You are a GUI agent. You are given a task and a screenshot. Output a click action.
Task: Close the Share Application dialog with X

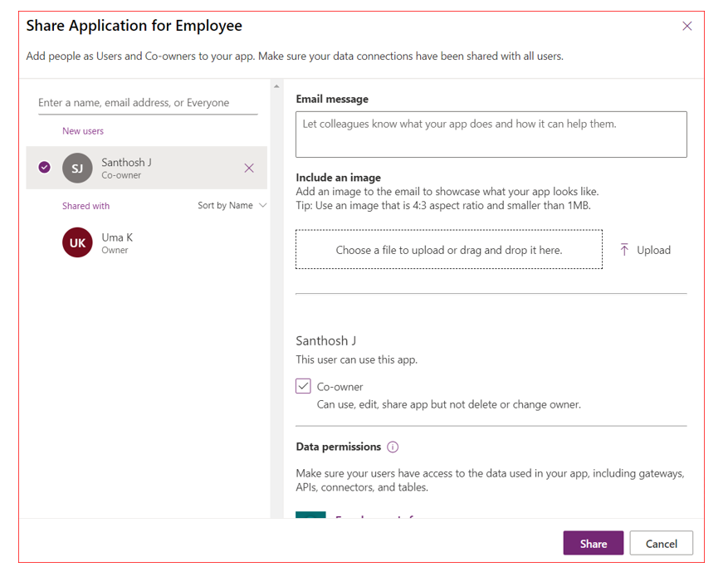click(x=686, y=26)
